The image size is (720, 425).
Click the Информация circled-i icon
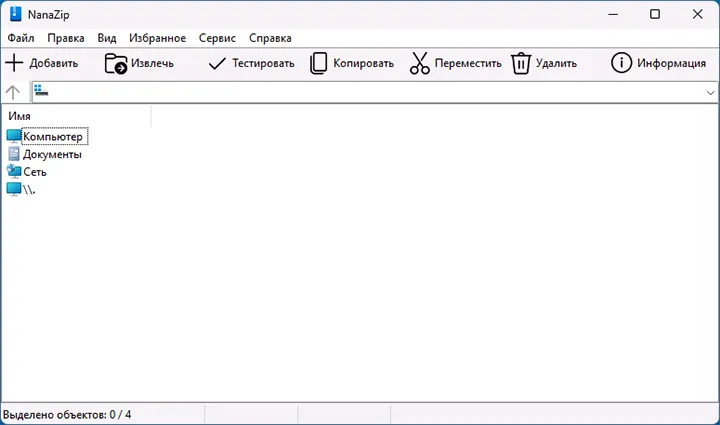[x=621, y=63]
